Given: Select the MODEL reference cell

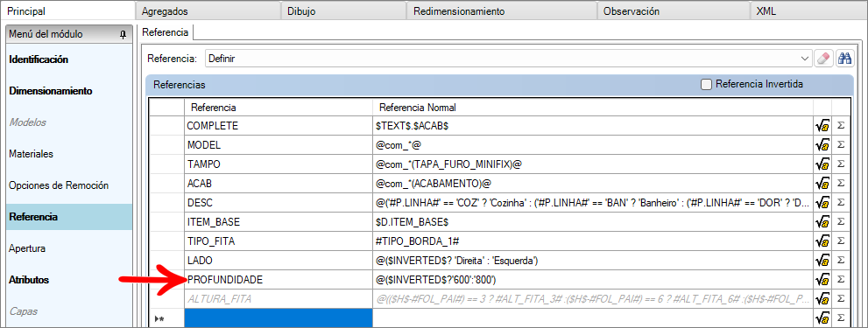Looking at the screenshot, I should pos(279,145).
